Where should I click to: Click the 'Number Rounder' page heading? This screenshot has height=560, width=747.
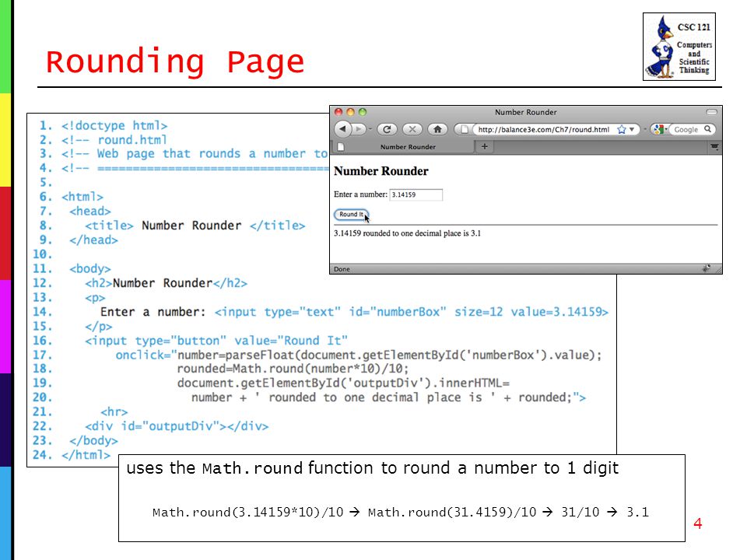tap(381, 171)
